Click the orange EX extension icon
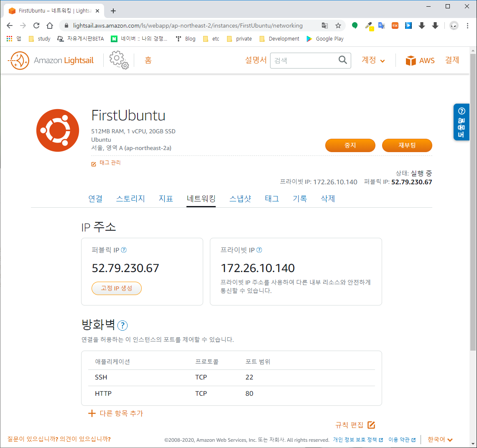This screenshot has height=448, width=477. [x=395, y=25]
